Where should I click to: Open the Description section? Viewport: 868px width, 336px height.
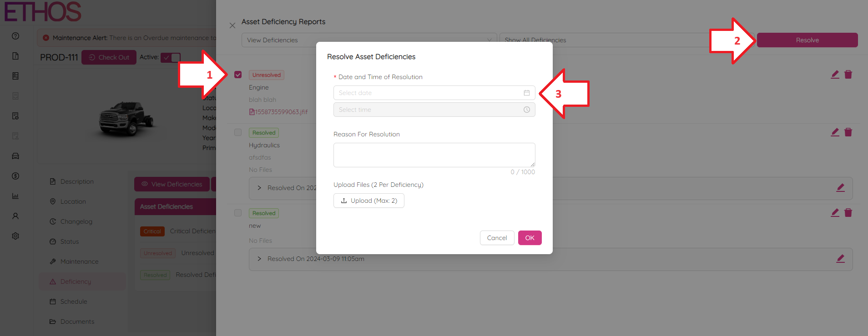pyautogui.click(x=77, y=181)
